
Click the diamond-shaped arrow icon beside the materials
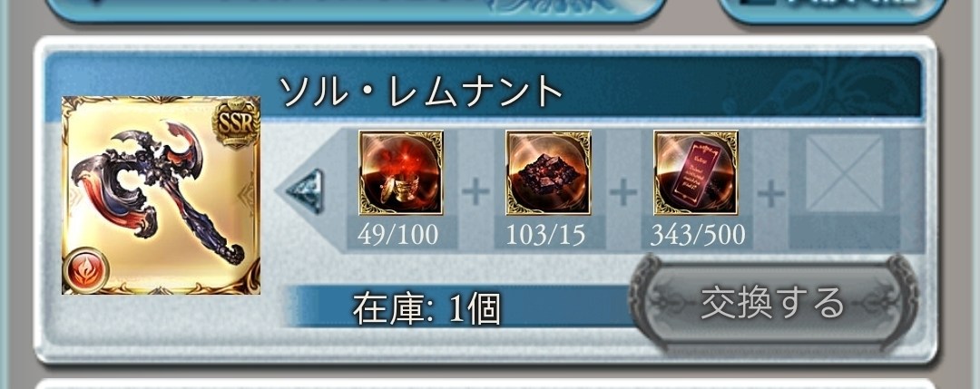click(x=304, y=191)
